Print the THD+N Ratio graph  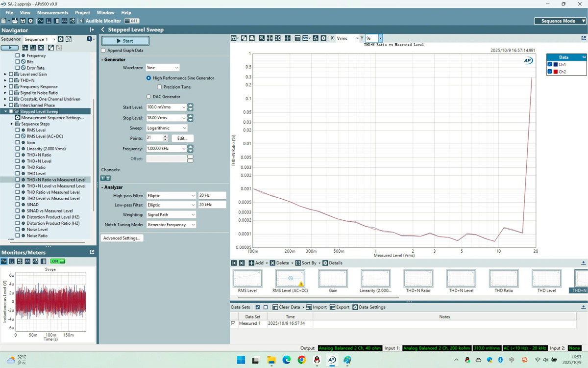251,38
